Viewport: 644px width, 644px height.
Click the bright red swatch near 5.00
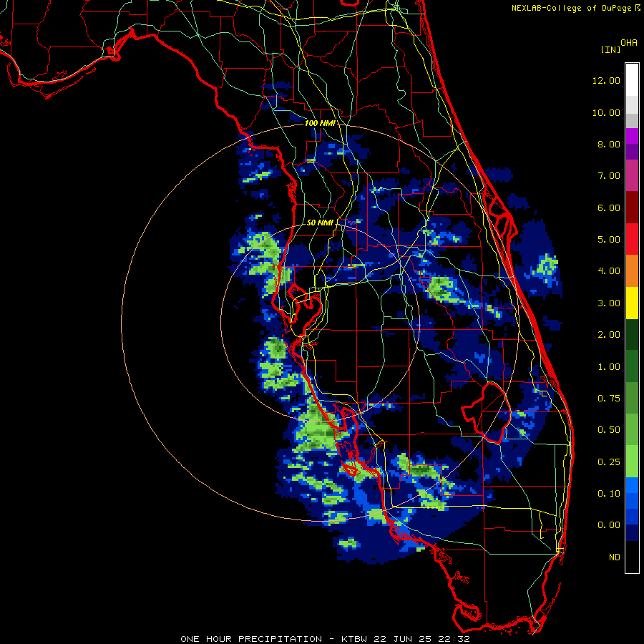point(632,239)
